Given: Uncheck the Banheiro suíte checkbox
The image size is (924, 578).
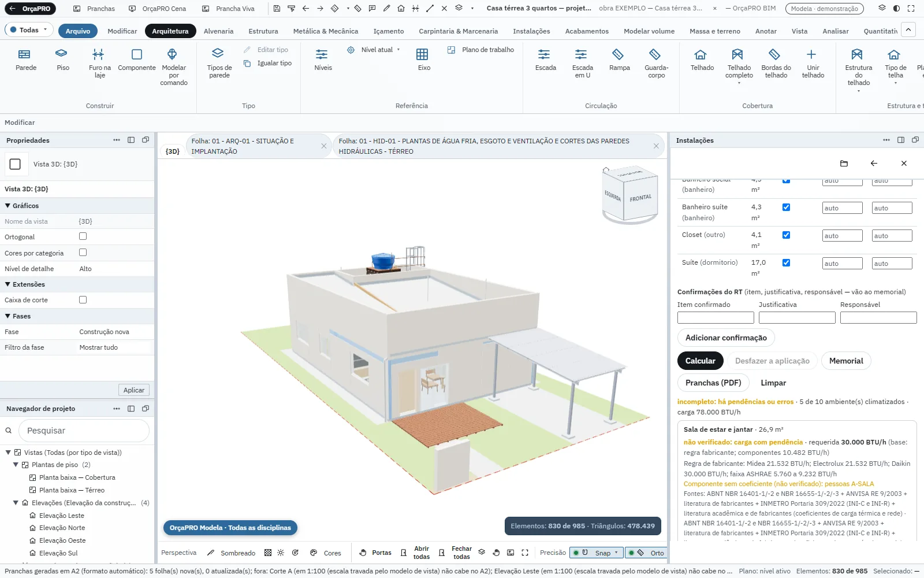Looking at the screenshot, I should [786, 207].
